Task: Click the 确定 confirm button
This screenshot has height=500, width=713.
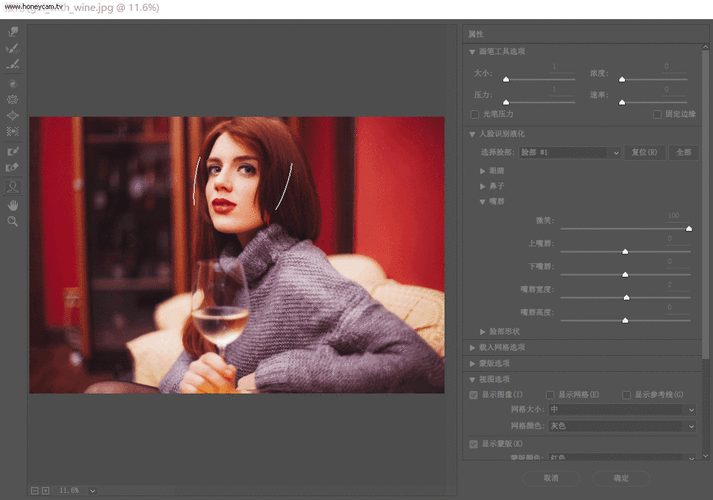Action: point(620,479)
